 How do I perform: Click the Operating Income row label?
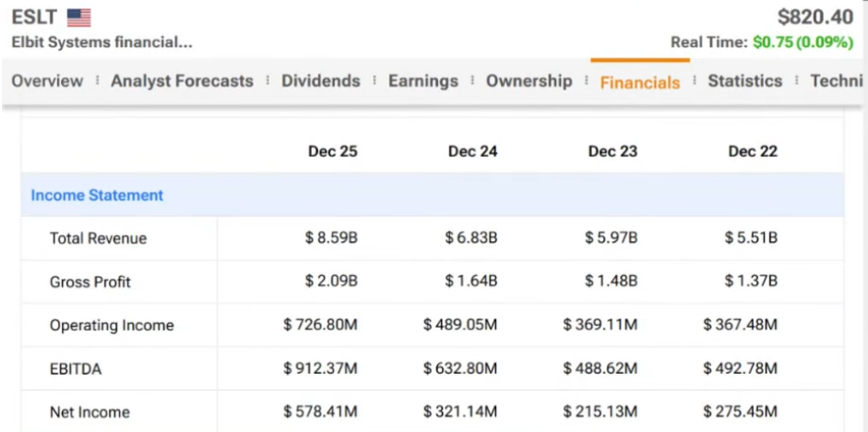(112, 325)
